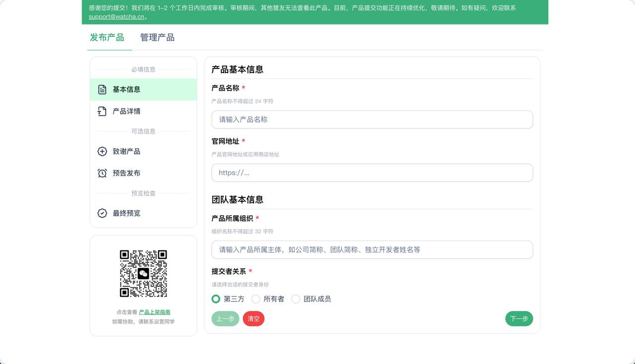Click the 致谢产品 plus-circle icon

[x=102, y=151]
